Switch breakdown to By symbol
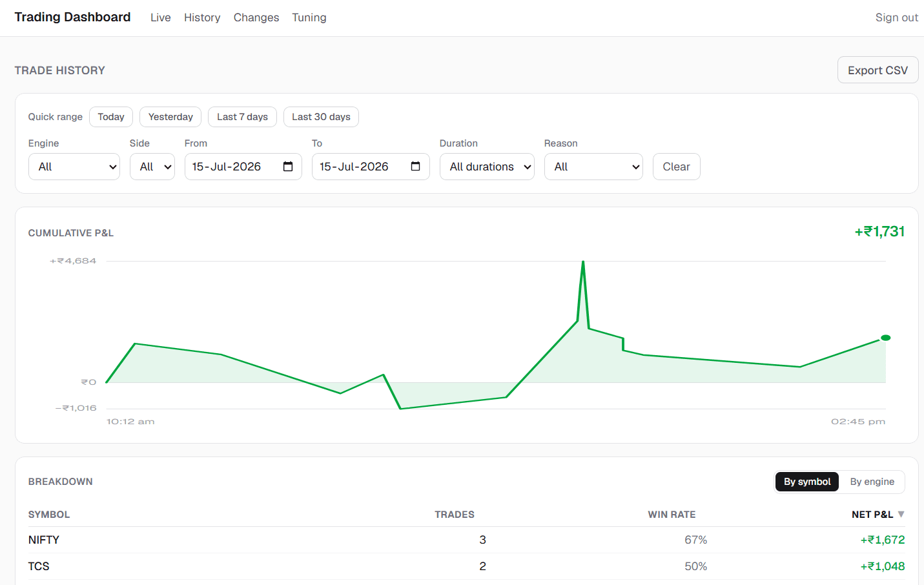Viewport: 924px width, 585px height. pos(807,482)
